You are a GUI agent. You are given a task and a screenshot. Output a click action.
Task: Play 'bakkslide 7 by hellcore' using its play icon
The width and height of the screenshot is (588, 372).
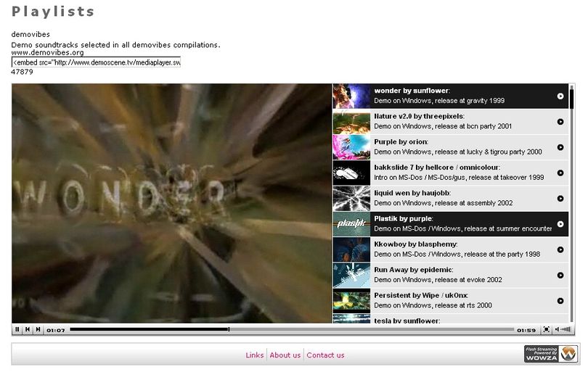click(560, 173)
